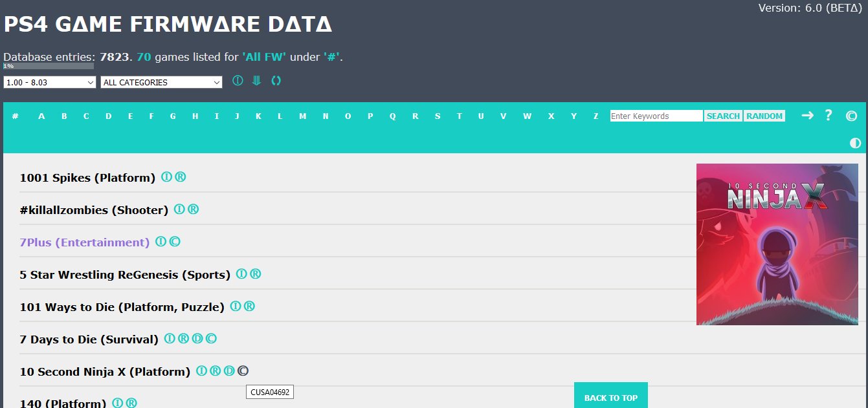Click the info icon beside 101 Ways to Die
The width and height of the screenshot is (868, 408).
236,306
